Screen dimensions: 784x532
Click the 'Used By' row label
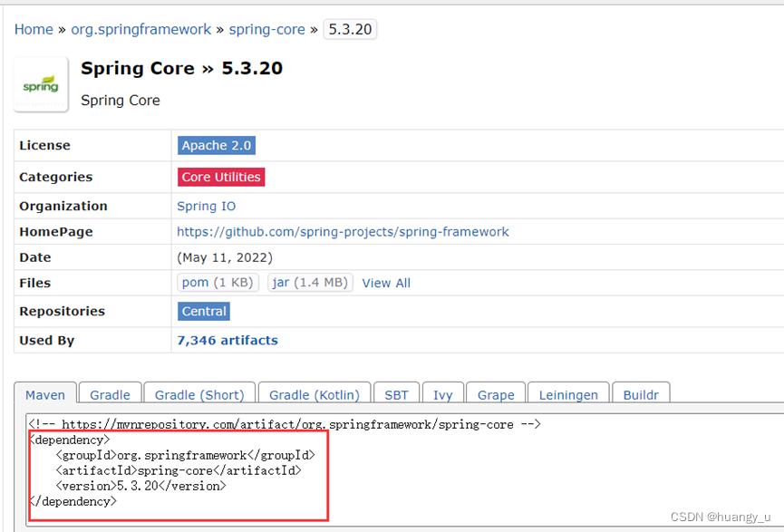coord(46,341)
